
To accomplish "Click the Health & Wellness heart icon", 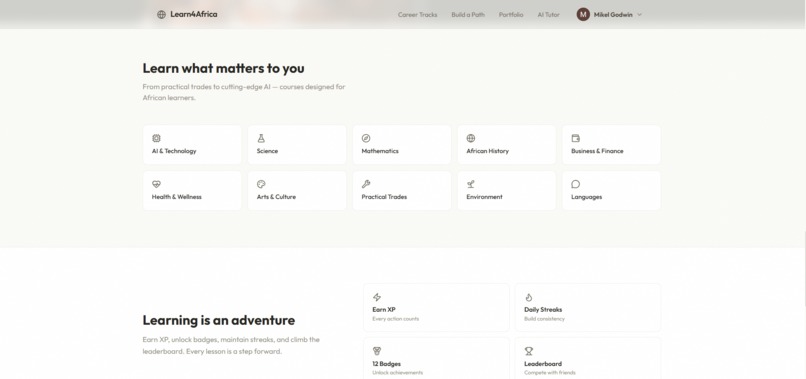I will pyautogui.click(x=156, y=184).
